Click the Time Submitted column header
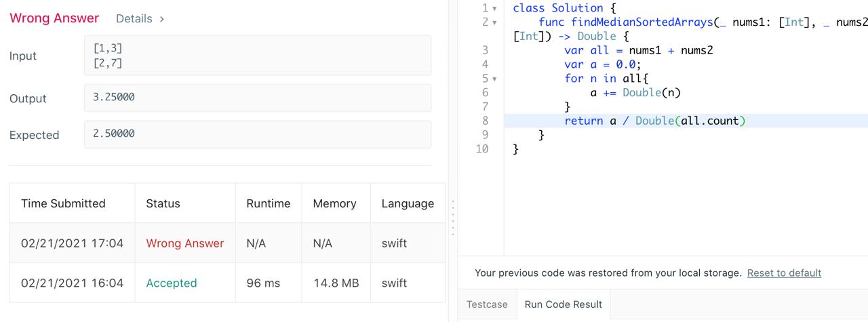The height and width of the screenshot is (322, 868). point(63,203)
